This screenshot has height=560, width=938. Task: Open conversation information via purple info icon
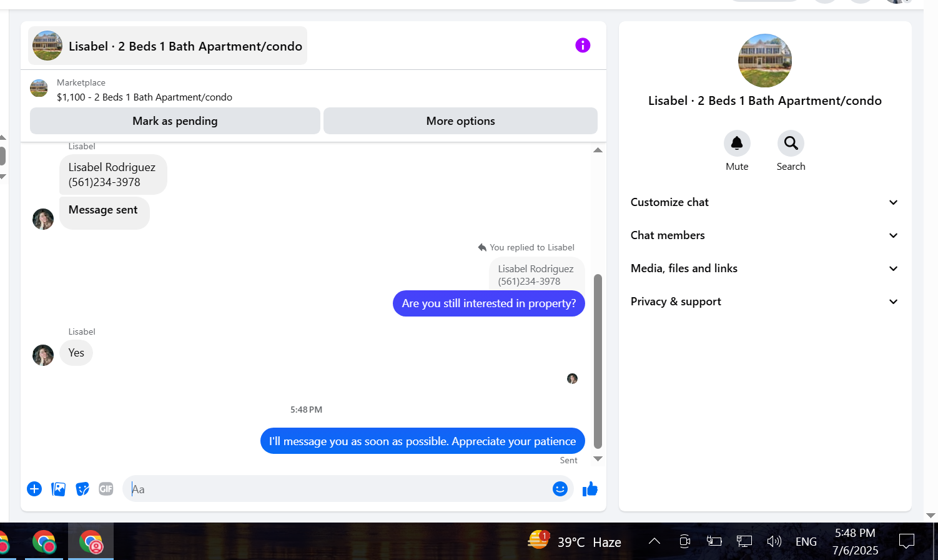coord(583,46)
